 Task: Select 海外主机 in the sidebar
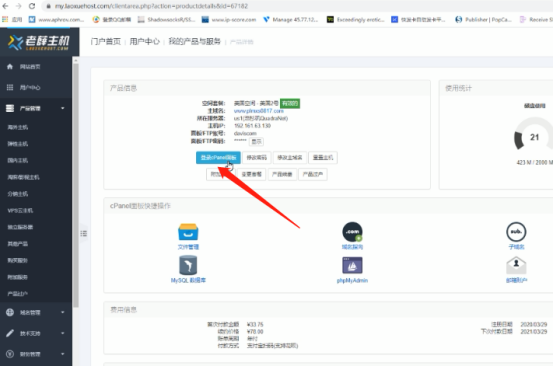coord(18,127)
